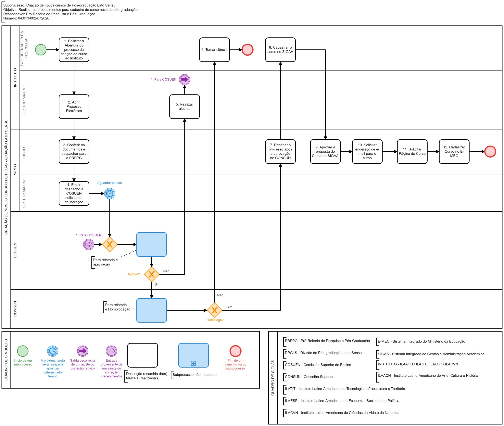Click the merge gateway after the purple receive event
Viewport: 504px width, 426px height.
110,244
